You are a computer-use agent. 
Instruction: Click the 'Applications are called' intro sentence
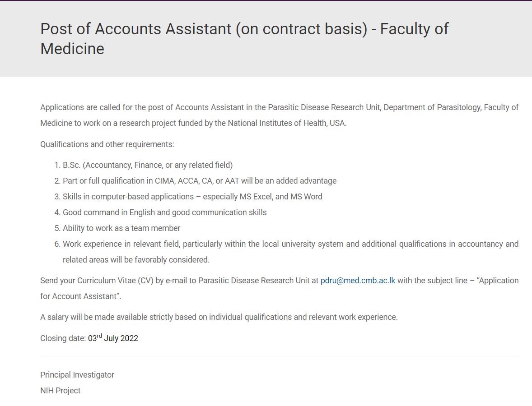pos(135,107)
